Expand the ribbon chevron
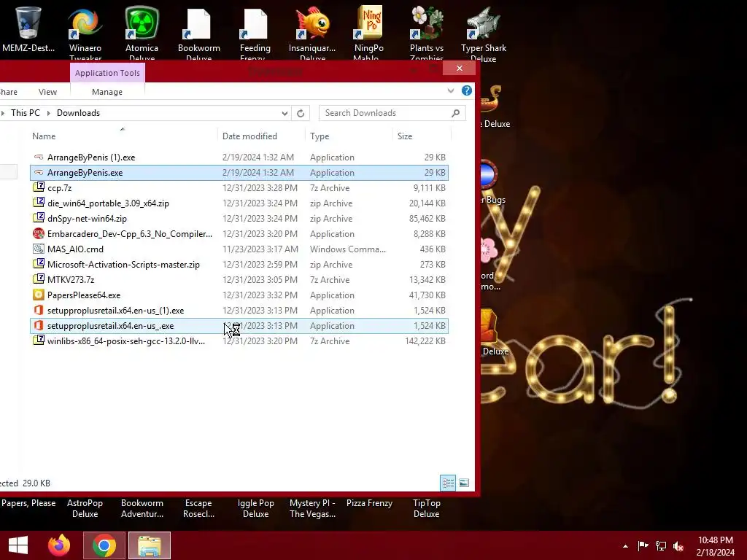 coord(451,90)
